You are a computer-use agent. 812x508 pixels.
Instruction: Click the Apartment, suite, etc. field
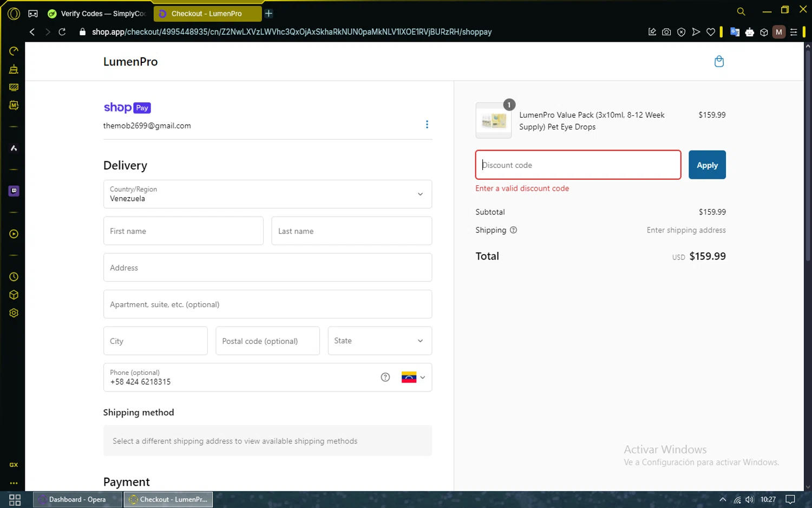tap(267, 304)
